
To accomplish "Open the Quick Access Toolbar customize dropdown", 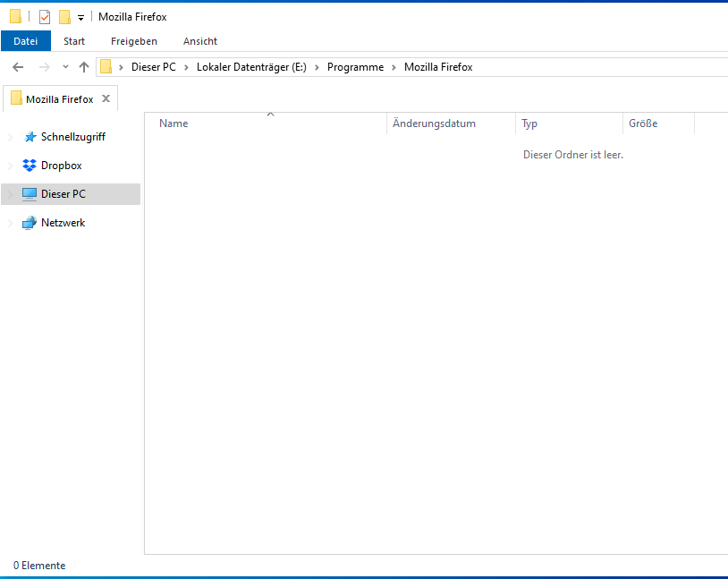I will click(80, 18).
